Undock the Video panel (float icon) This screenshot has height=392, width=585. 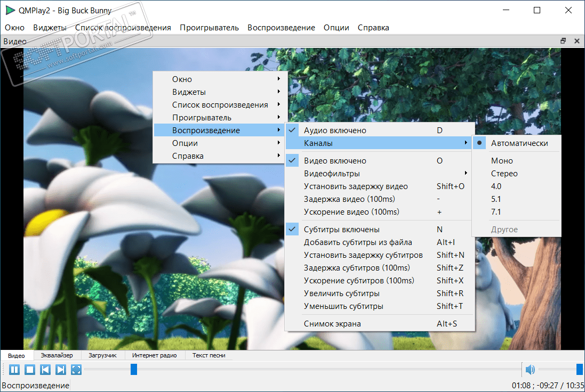point(563,41)
